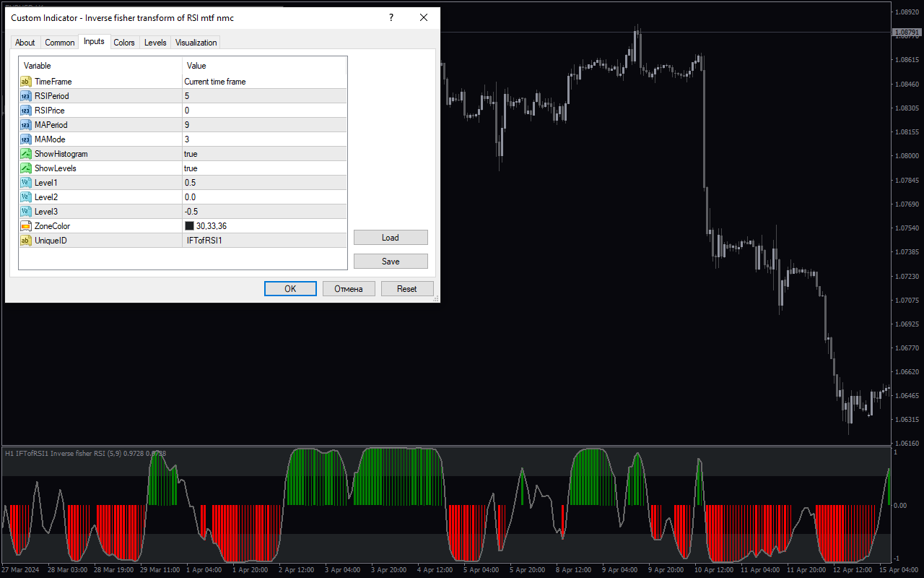The image size is (924, 578).
Task: Select the ShowHistogram variable name
Action: (x=61, y=154)
